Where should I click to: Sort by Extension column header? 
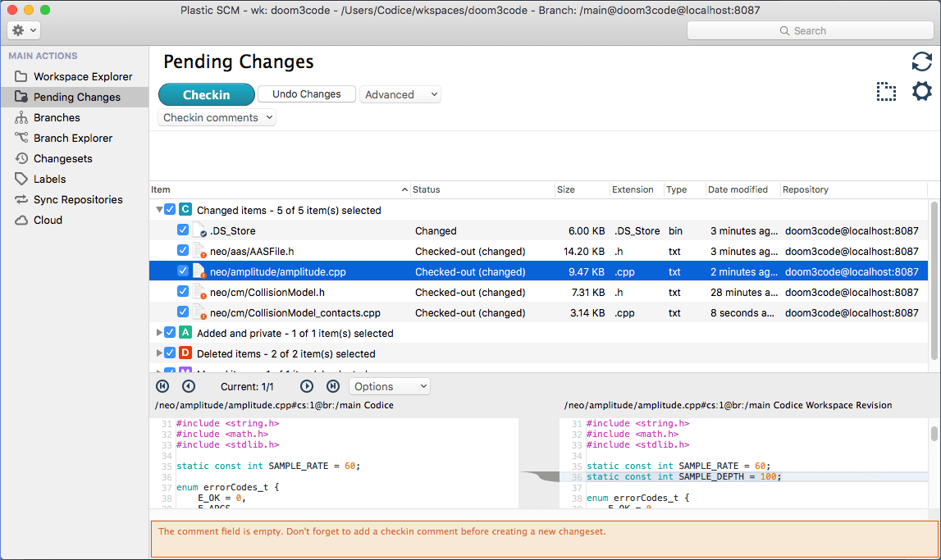pos(636,189)
